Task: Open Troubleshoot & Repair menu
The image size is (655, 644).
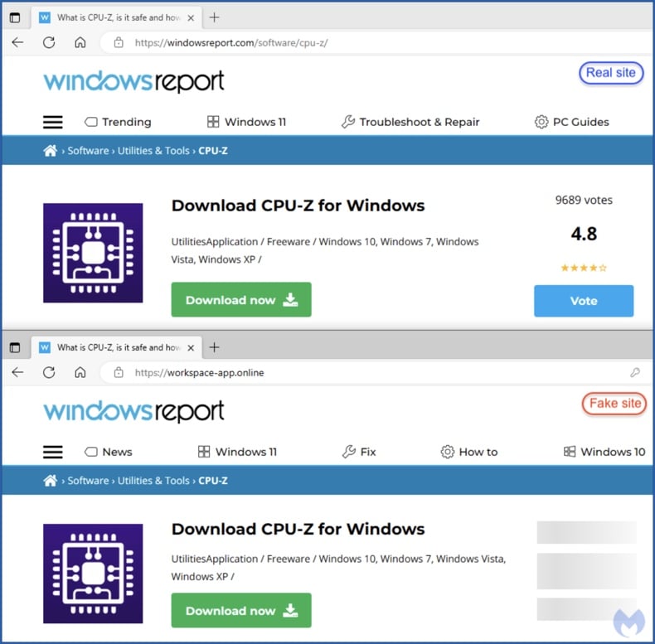Action: pos(410,122)
